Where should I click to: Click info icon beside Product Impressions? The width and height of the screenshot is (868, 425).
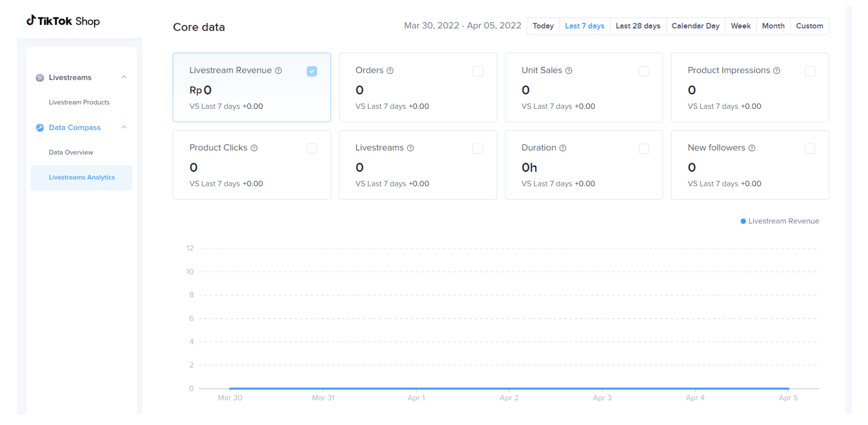point(777,71)
